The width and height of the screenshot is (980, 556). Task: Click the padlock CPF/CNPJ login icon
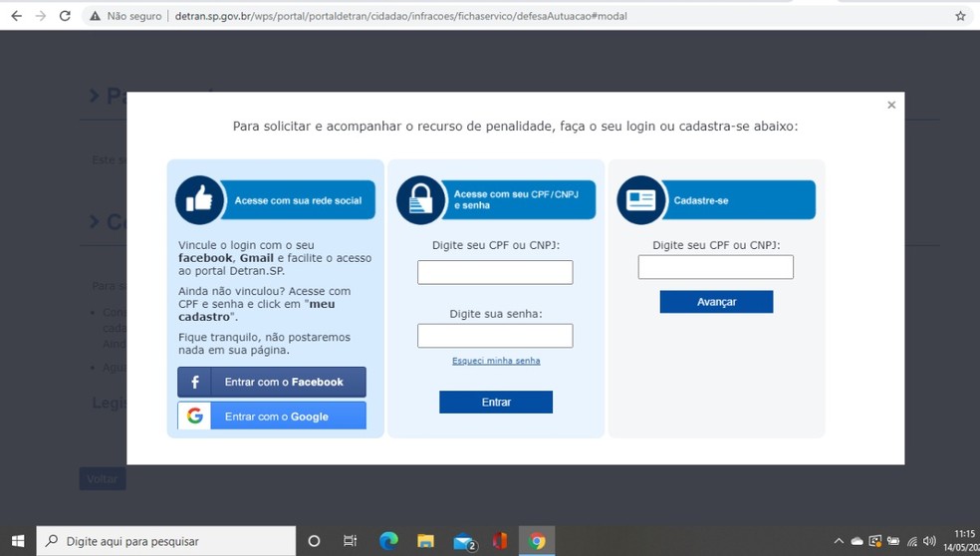coord(420,200)
